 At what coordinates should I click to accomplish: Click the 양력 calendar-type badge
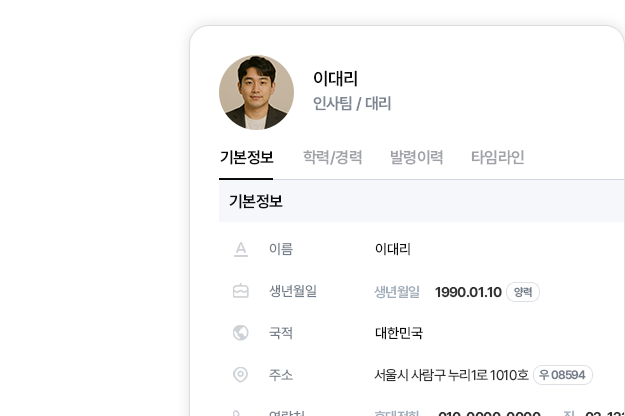(523, 292)
